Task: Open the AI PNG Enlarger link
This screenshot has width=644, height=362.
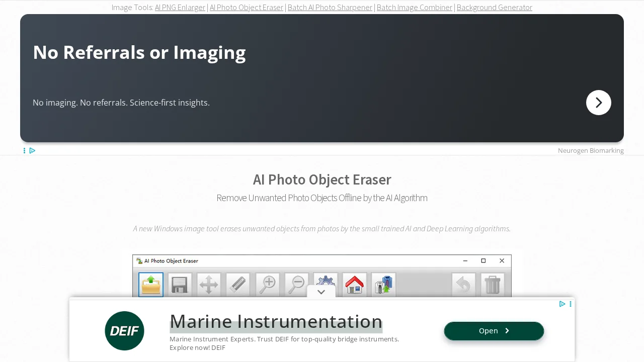Action: coord(180,8)
